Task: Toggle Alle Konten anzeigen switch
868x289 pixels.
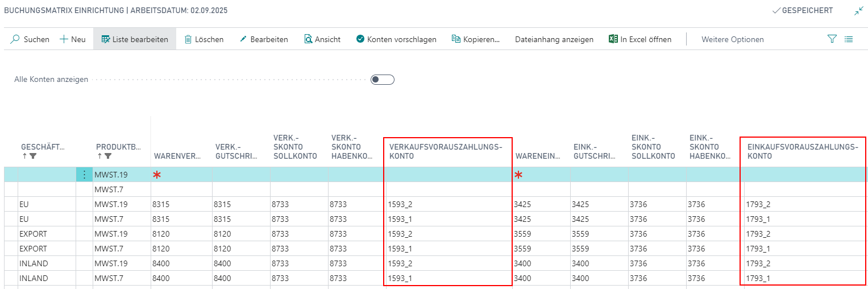Action: coord(382,80)
